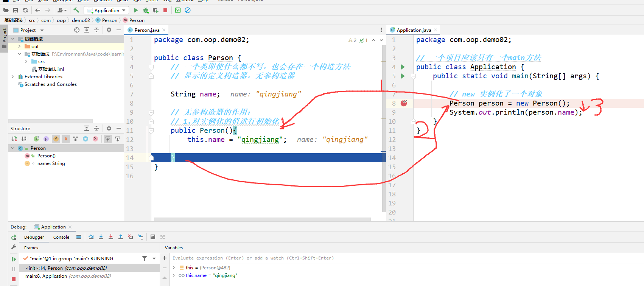
Task: Open the thread selector dropdown in Frames
Action: [x=154, y=258]
